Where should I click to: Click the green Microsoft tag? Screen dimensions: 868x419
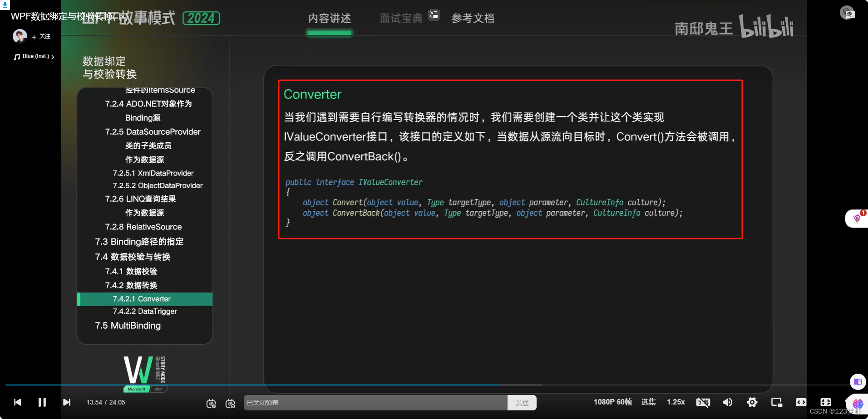[136, 389]
